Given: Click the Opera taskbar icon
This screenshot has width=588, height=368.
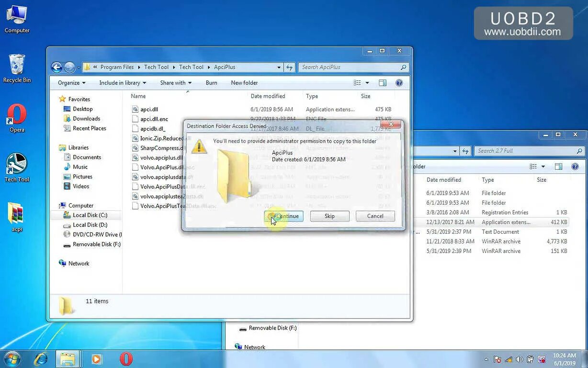Looking at the screenshot, I should (x=126, y=359).
